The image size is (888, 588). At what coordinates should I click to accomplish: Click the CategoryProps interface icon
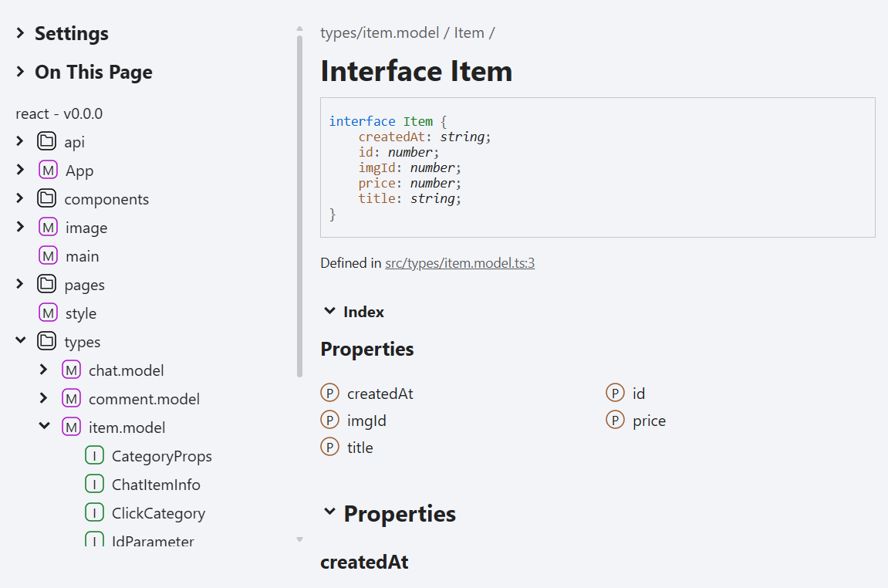pyautogui.click(x=94, y=455)
